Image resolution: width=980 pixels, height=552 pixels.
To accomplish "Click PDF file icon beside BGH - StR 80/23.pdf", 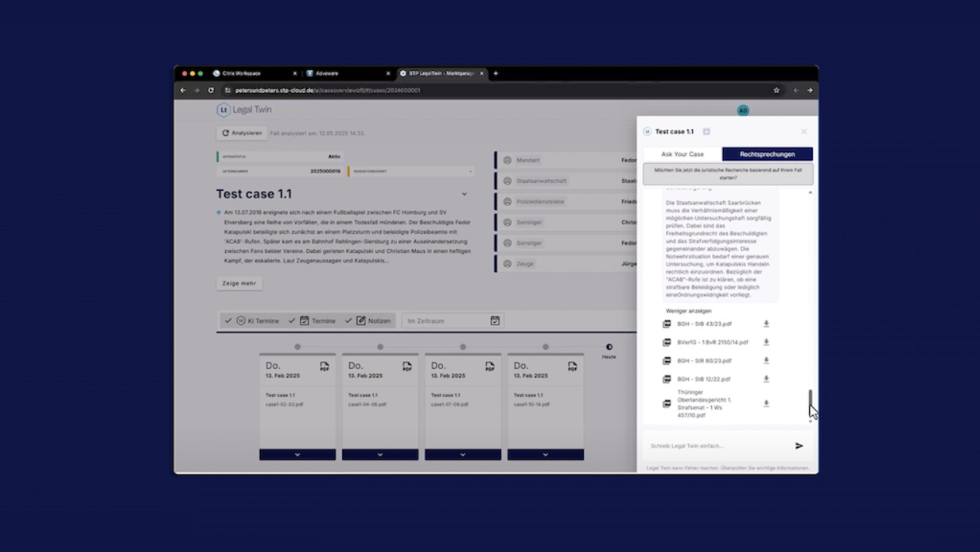I will point(667,360).
